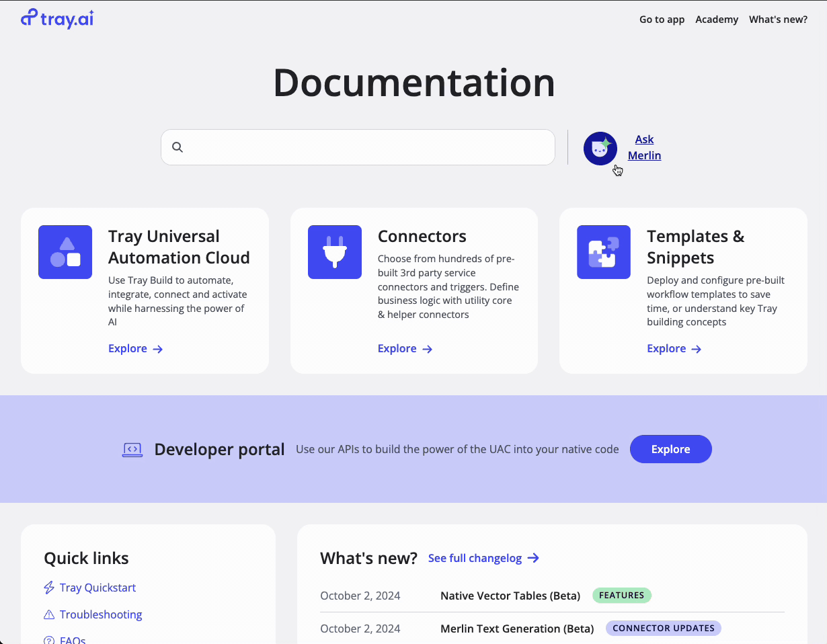The height and width of the screenshot is (644, 827).
Task: Click the FAQs question mark icon
Action: [x=49, y=641]
